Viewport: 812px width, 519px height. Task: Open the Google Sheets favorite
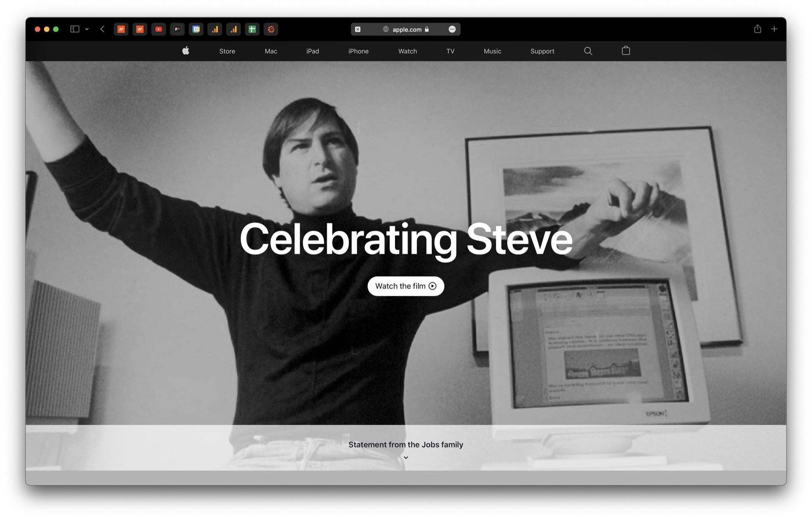pos(252,29)
